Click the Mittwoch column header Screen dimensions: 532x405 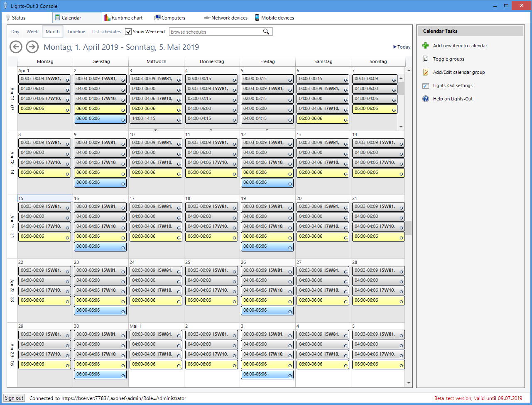coord(157,61)
